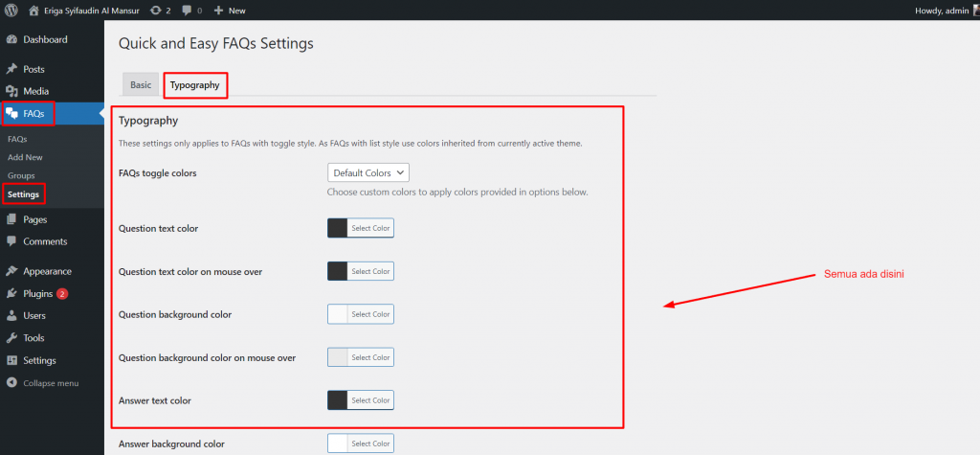Pick the Question text color swatch
Viewport: 980px width, 455px height.
point(338,228)
